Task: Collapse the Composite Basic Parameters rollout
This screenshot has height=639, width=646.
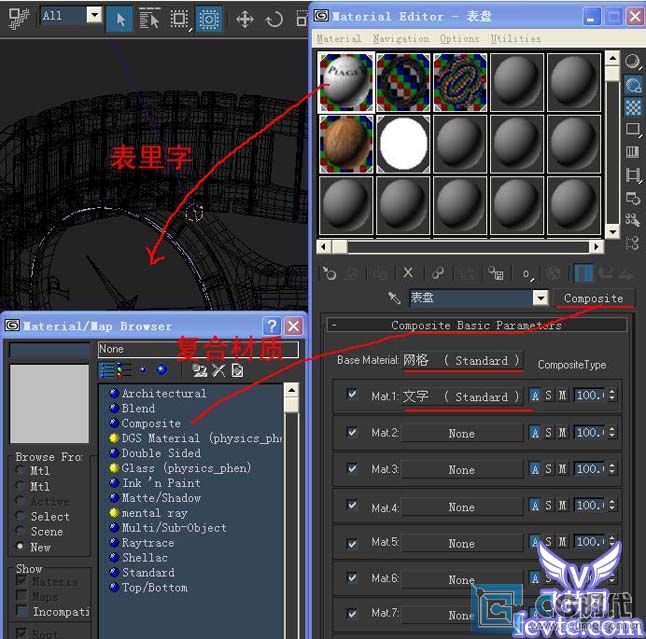Action: click(x=477, y=325)
